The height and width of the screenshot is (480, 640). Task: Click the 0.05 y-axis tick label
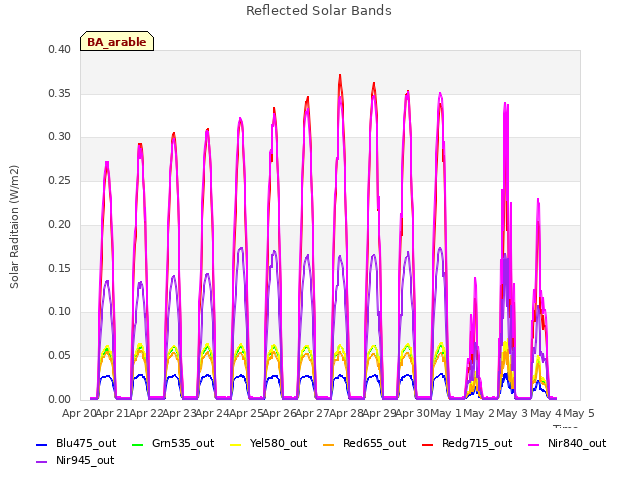59,356
